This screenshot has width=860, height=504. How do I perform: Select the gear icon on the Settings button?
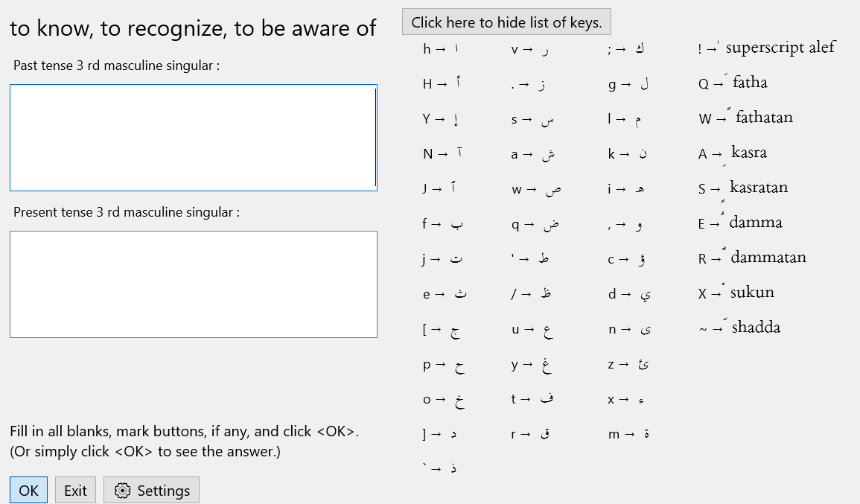click(x=121, y=489)
